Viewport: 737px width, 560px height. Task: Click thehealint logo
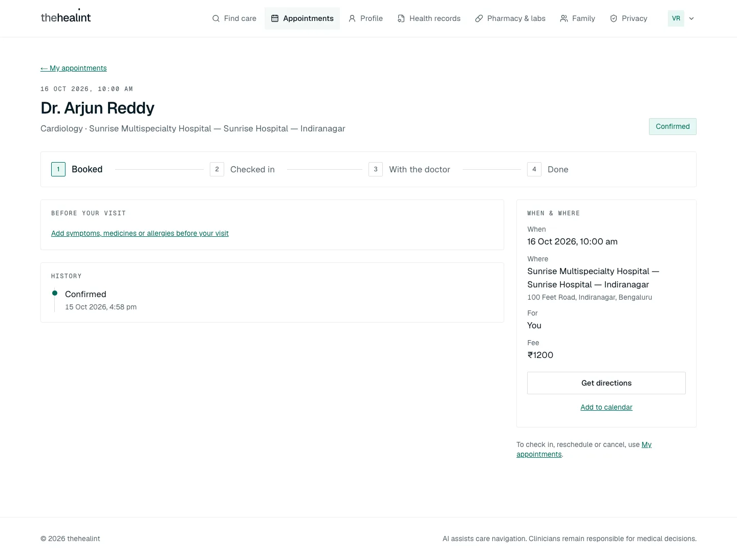click(66, 17)
